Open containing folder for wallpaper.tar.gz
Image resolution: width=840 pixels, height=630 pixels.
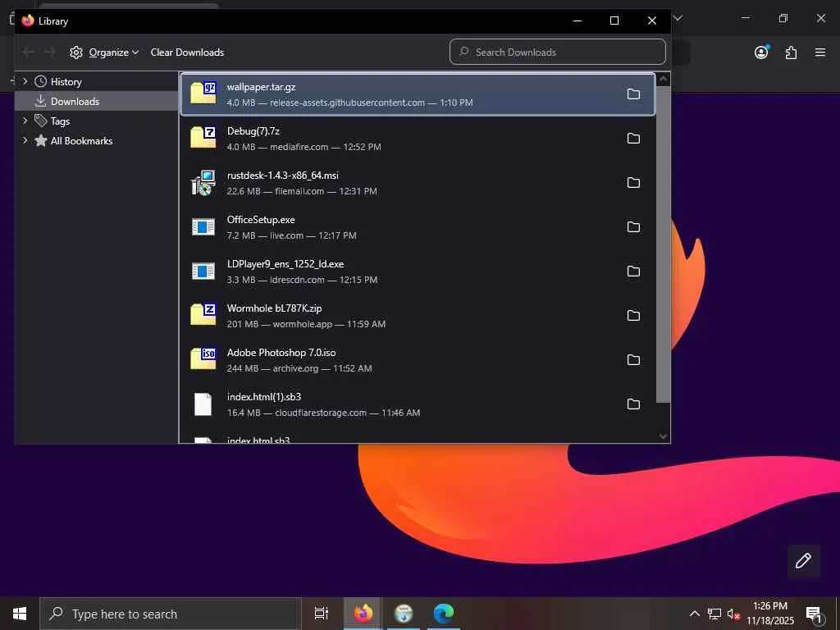(x=633, y=94)
